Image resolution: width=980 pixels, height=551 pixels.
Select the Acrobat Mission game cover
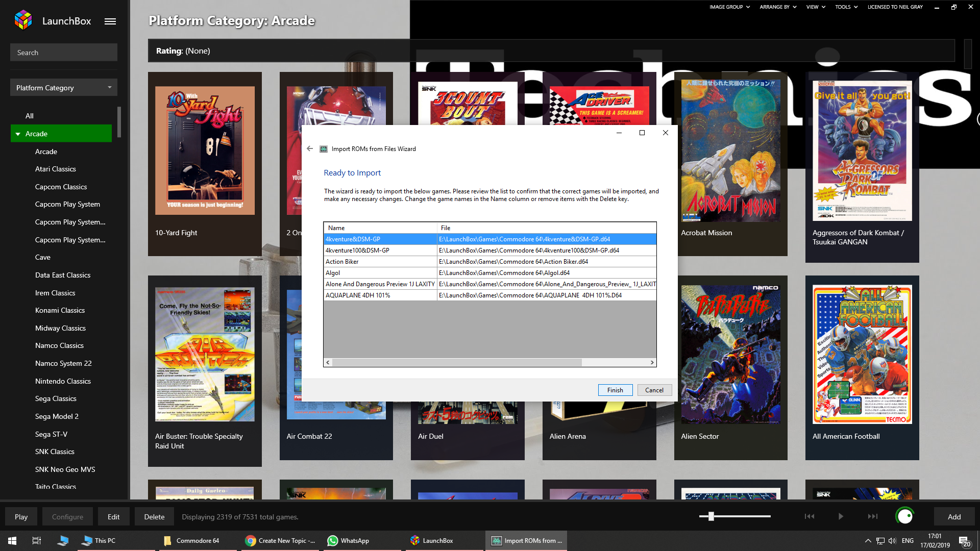[730, 151]
